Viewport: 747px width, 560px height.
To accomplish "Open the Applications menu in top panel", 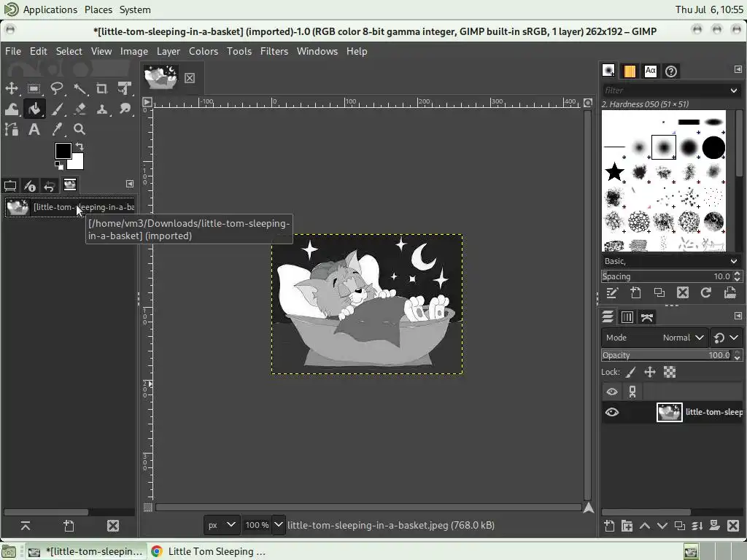I will click(x=50, y=9).
